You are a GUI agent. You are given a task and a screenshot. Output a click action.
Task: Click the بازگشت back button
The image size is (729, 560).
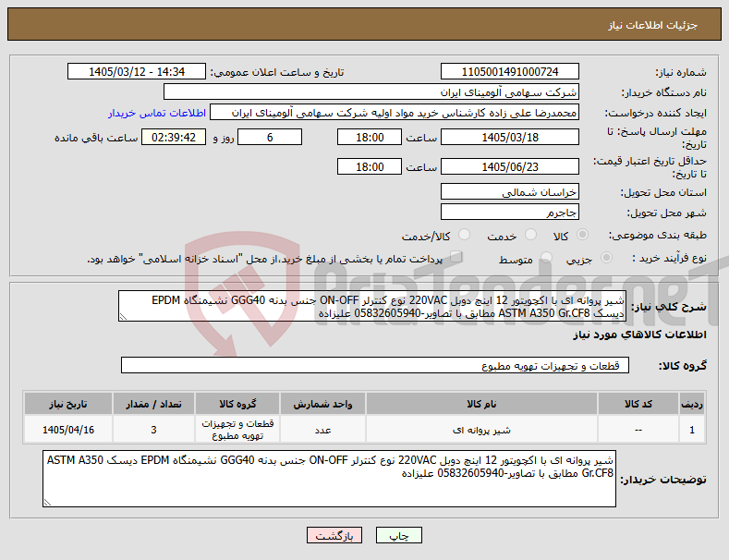tap(334, 535)
